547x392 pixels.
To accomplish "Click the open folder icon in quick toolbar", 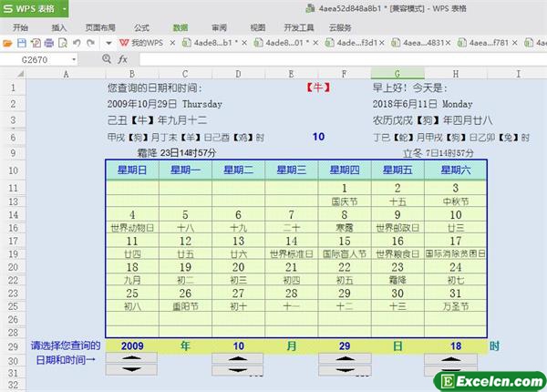I will pos(9,43).
